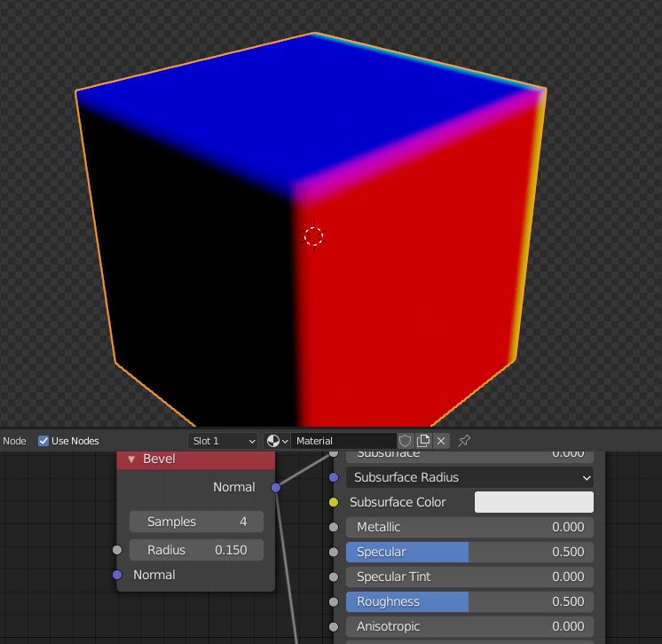
Task: Unlink the material with the X icon
Action: click(x=441, y=441)
